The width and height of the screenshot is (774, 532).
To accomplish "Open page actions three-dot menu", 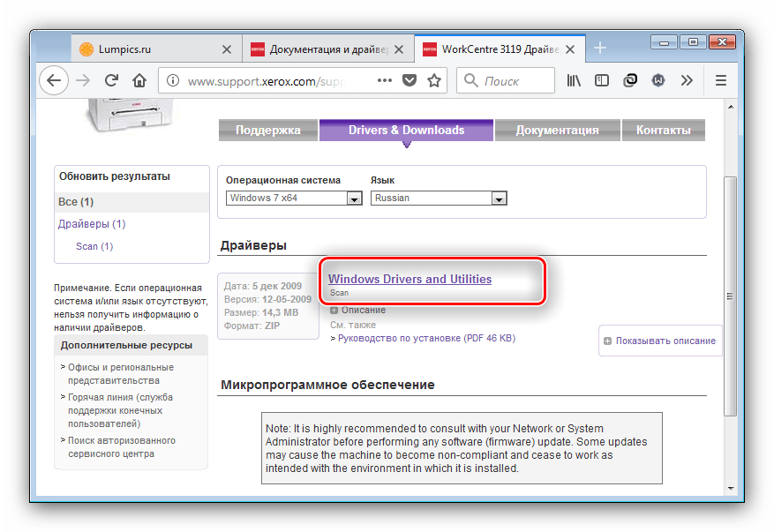I will click(x=384, y=81).
